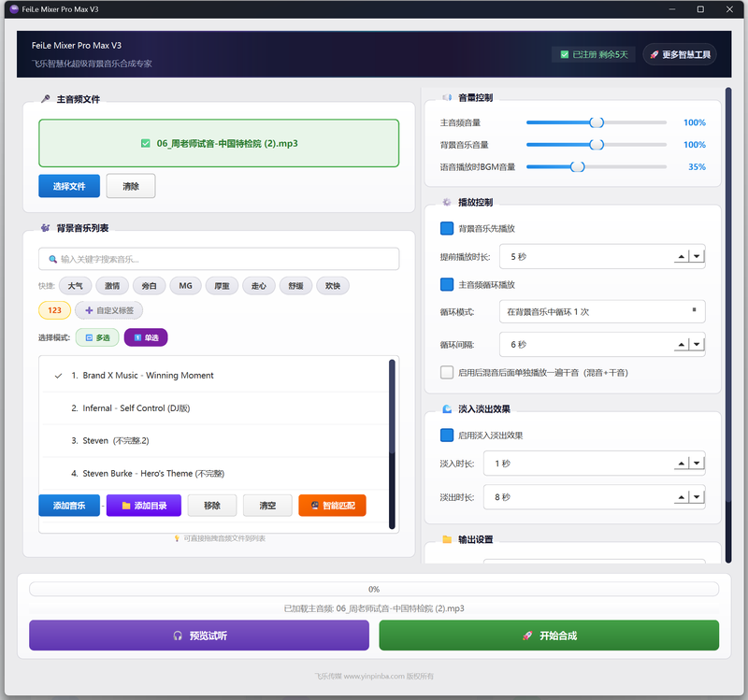Image resolution: width=748 pixels, height=700 pixels.
Task: Decrease 淡出时长 with down arrow
Action: coord(697,497)
